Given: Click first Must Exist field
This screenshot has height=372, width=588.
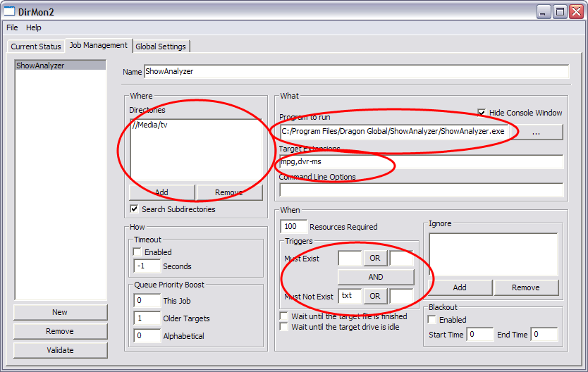Looking at the screenshot, I should (350, 258).
